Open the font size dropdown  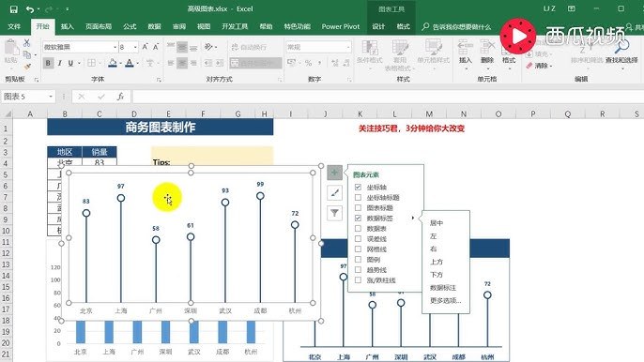point(135,47)
